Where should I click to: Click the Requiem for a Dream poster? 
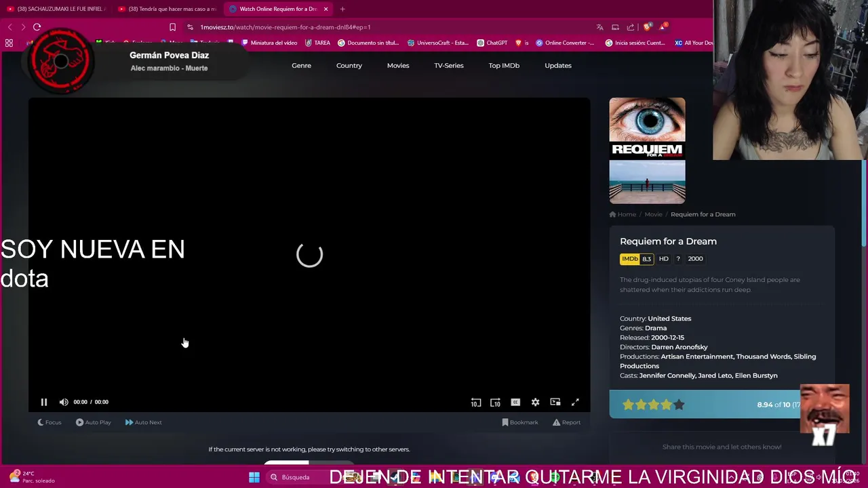(x=647, y=150)
